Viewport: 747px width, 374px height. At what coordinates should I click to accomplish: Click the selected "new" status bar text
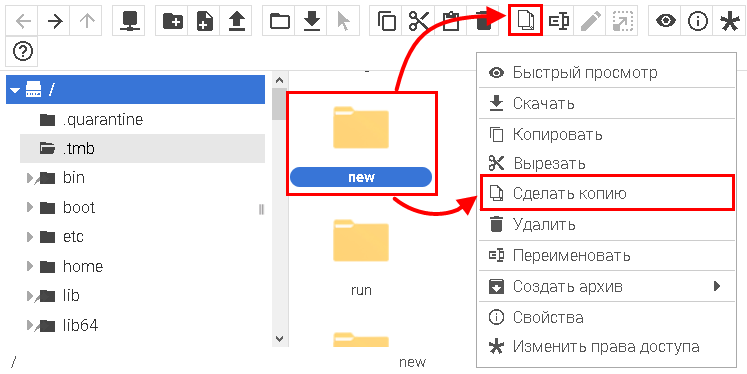click(x=413, y=362)
